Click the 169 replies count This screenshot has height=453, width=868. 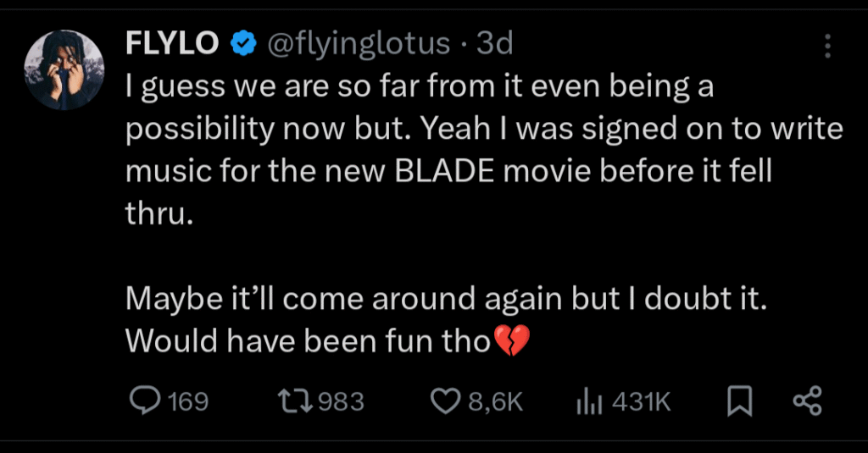pyautogui.click(x=188, y=401)
